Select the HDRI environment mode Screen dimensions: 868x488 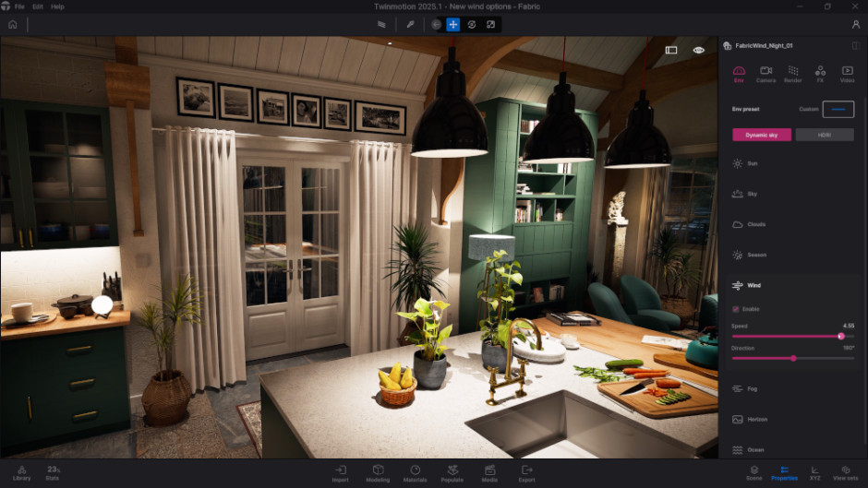[x=824, y=135]
